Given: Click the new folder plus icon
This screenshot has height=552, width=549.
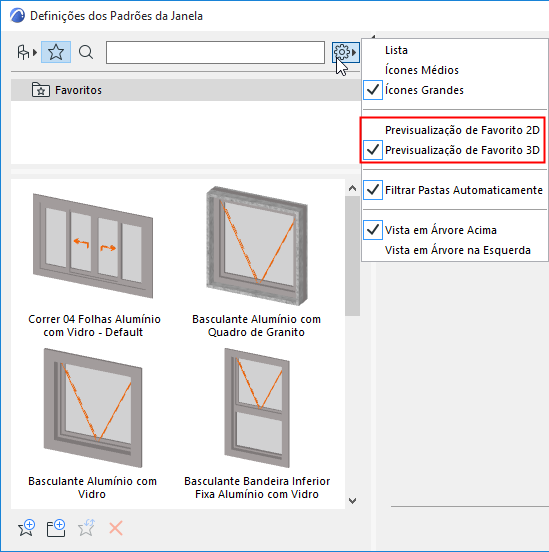Looking at the screenshot, I should click(56, 528).
